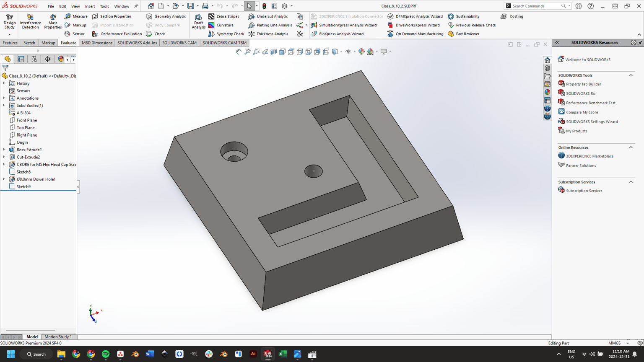Collapse the Subscription Services section
This screenshot has height=362, width=644.
click(631, 182)
